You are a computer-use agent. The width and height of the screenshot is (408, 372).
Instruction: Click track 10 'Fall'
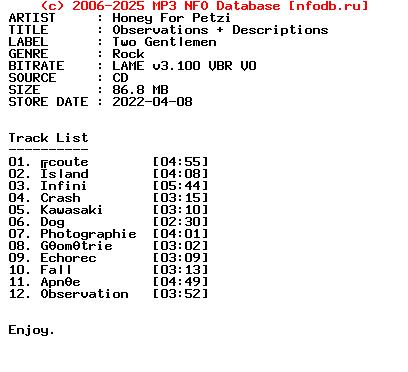pos(56,270)
